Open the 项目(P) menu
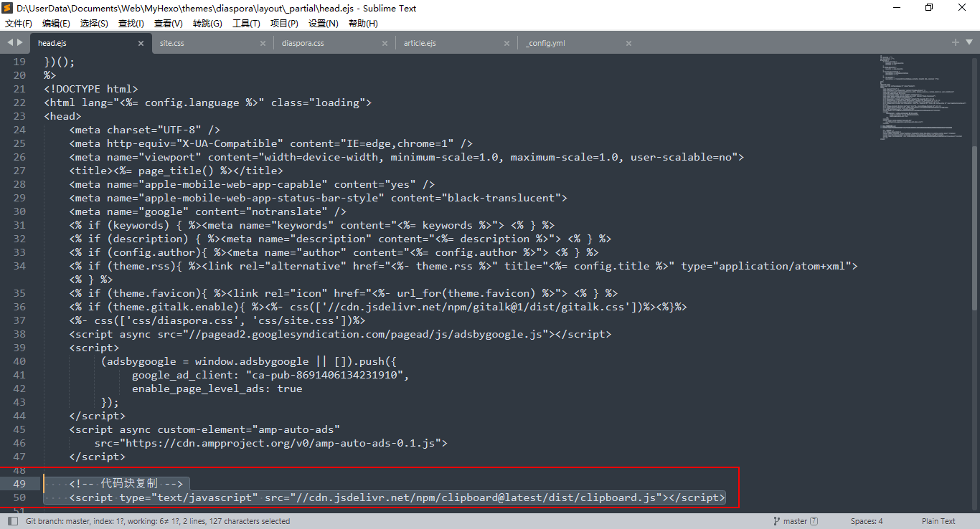Viewport: 980px width, 529px height. pos(284,24)
